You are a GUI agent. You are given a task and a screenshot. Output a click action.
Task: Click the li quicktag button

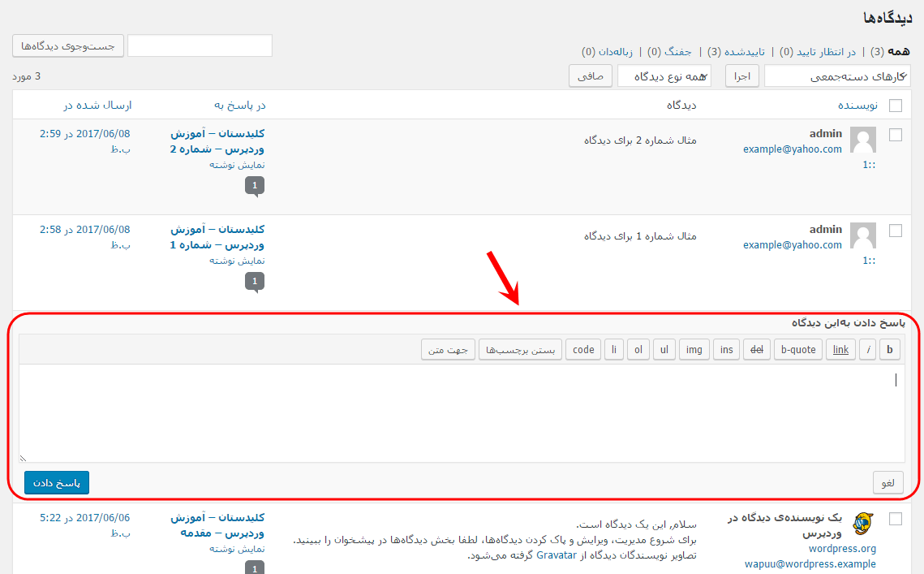coord(614,350)
